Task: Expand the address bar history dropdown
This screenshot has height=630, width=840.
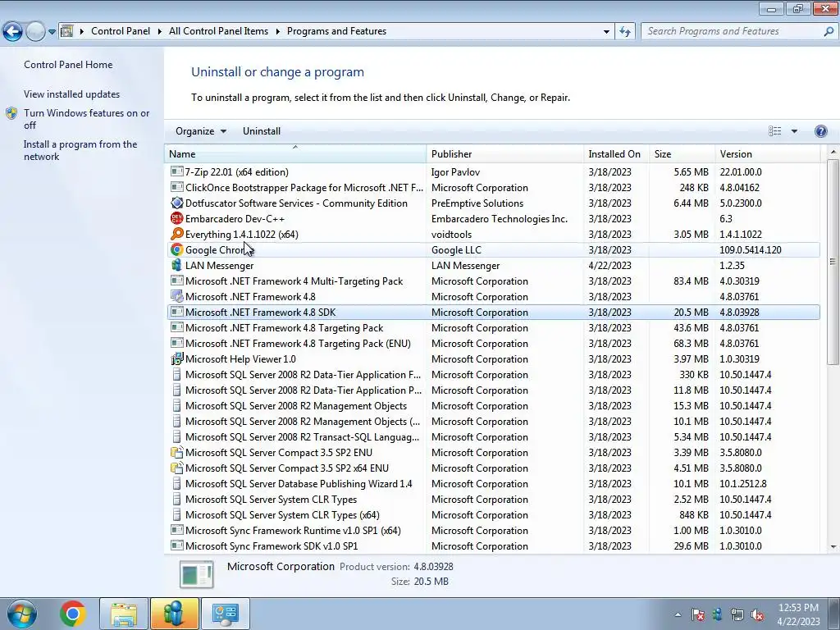Action: (606, 32)
